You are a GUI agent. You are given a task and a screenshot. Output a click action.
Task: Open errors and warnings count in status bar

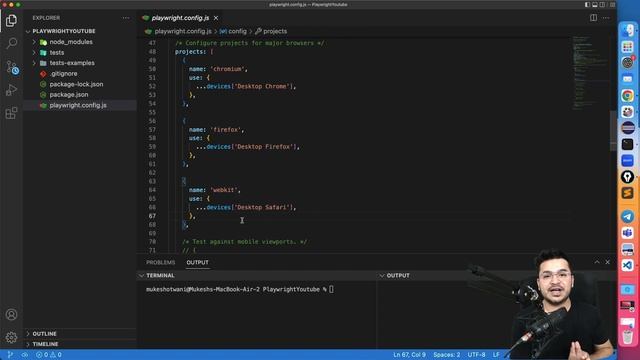click(x=49, y=355)
